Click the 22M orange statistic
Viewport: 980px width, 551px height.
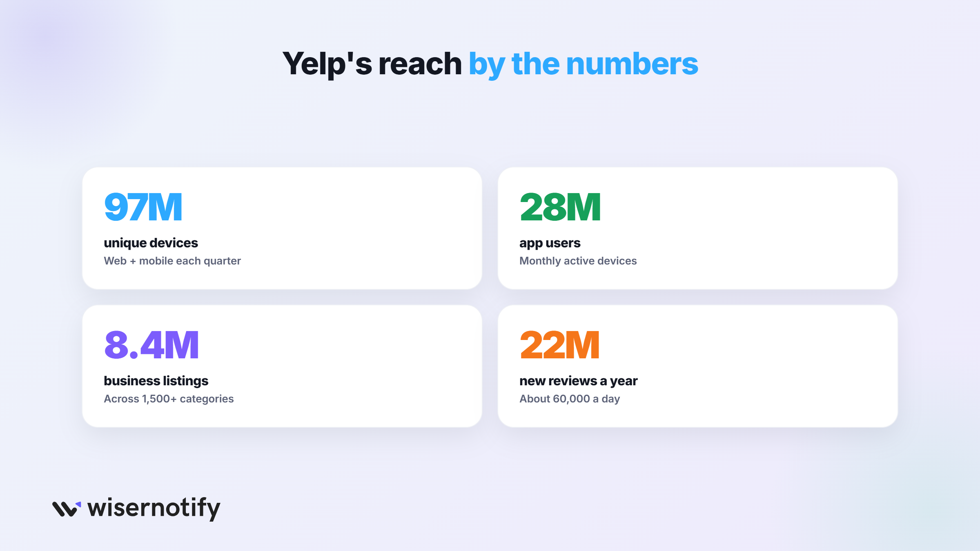click(559, 345)
